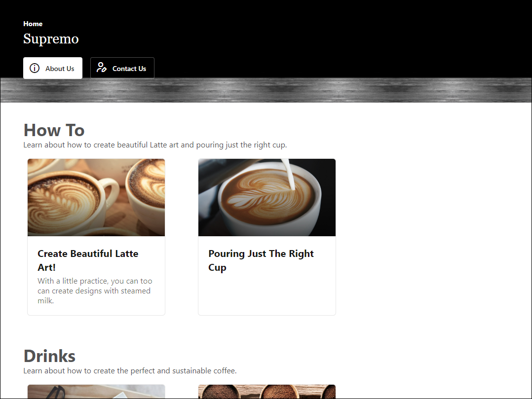The width and height of the screenshot is (532, 399).
Task: Select the 'Create Beautiful Latte Art!' card
Action: click(x=96, y=237)
